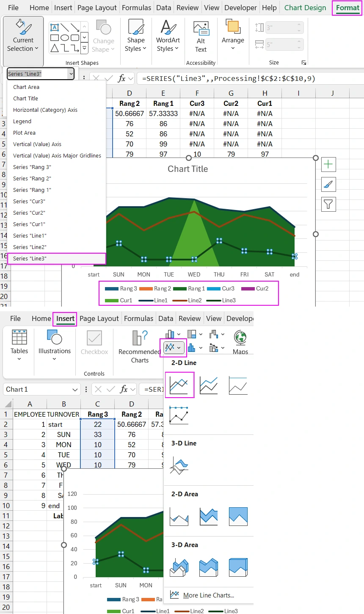Open the Insert Line or Area Chart dropdown

pos(173,348)
